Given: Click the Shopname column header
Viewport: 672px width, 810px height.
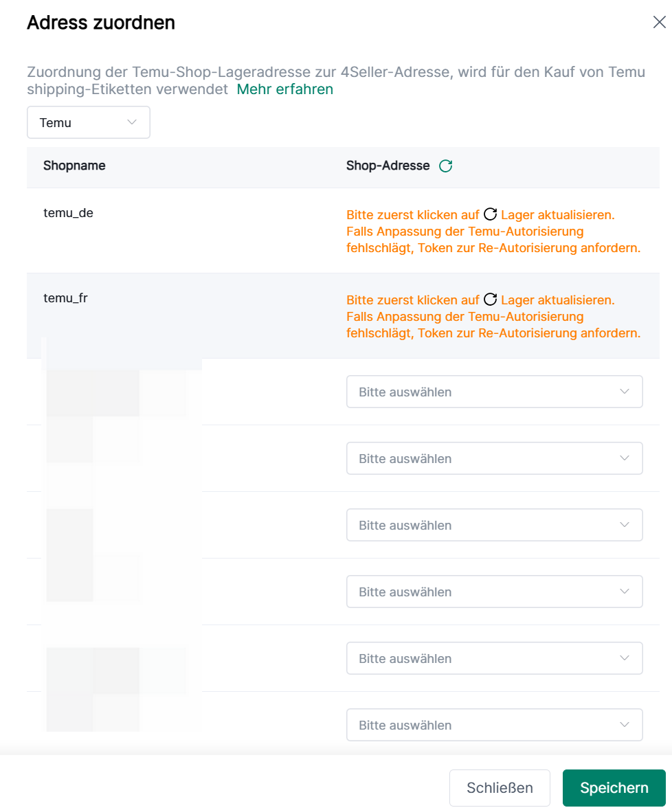Looking at the screenshot, I should [74, 166].
